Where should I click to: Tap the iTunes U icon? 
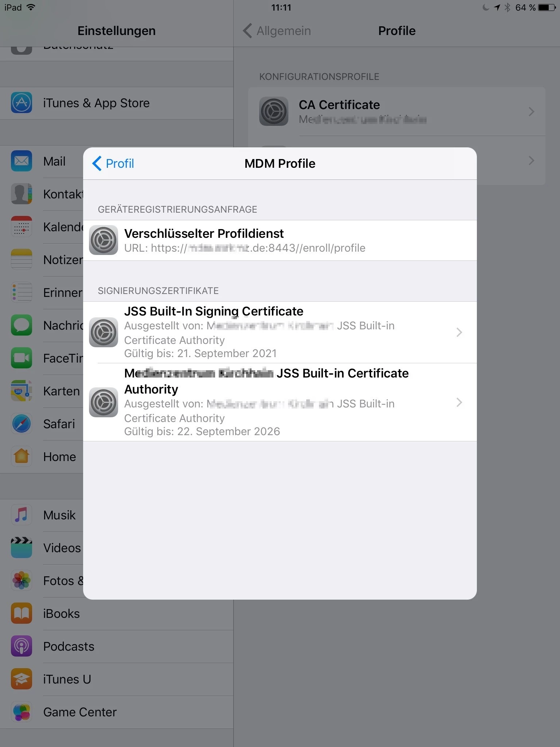click(x=22, y=679)
